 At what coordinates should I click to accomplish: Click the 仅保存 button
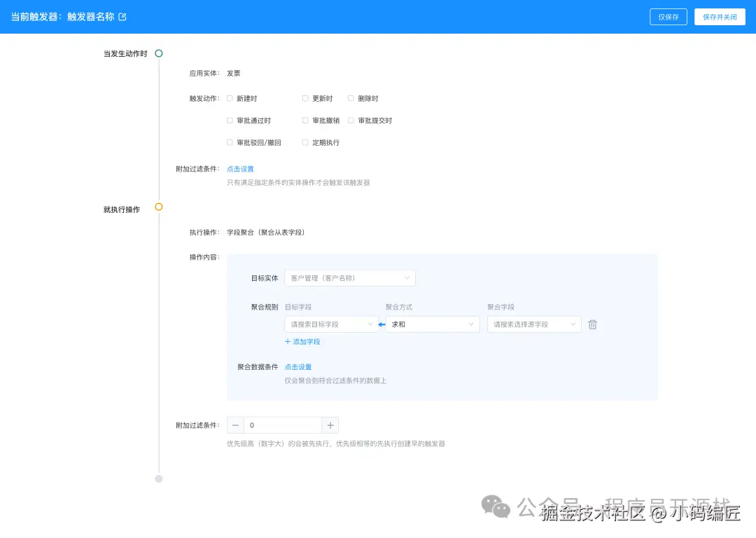point(668,17)
